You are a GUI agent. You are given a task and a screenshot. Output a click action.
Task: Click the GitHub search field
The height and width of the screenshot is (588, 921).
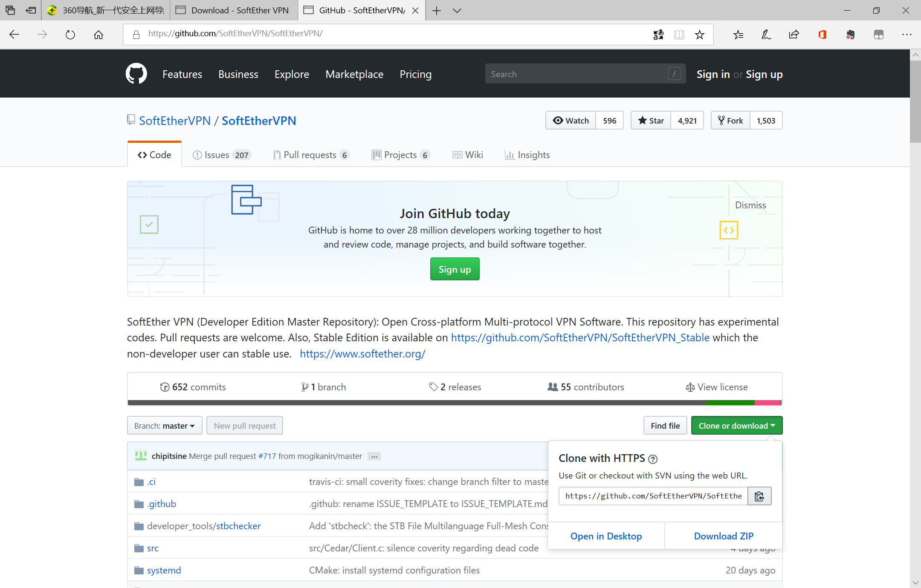pyautogui.click(x=585, y=74)
